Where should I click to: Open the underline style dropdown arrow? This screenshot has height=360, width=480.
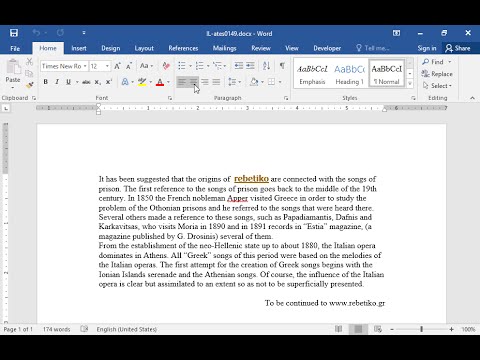[77, 82]
